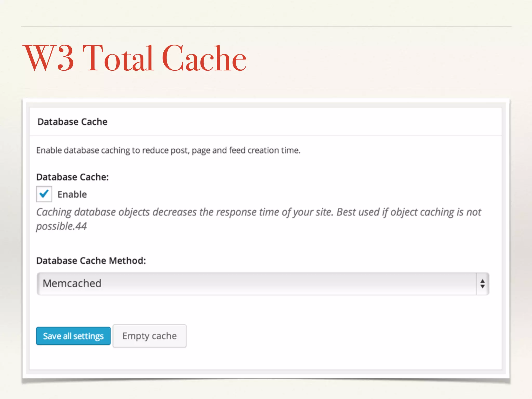Viewport: 532px width, 399px height.
Task: Click the 'W3 Total Cache' slide title
Action: (135, 58)
